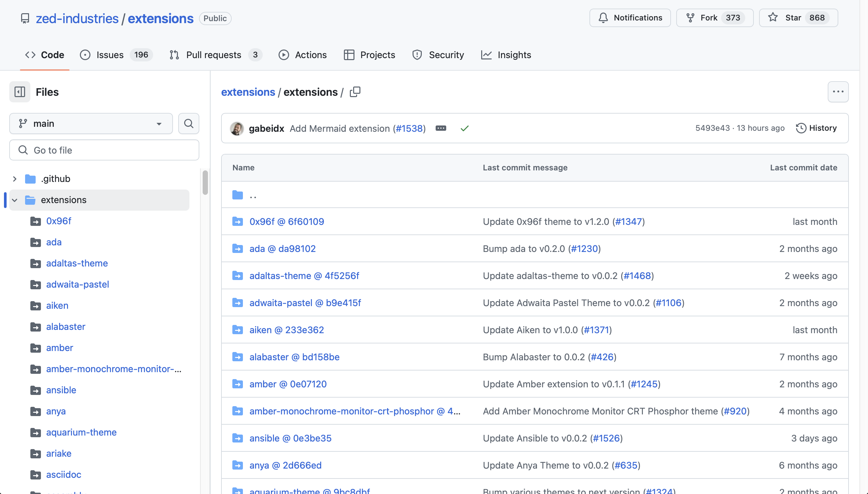This screenshot has height=494, width=868.
Task: Open gabeidx's profile avatar
Action: click(237, 128)
